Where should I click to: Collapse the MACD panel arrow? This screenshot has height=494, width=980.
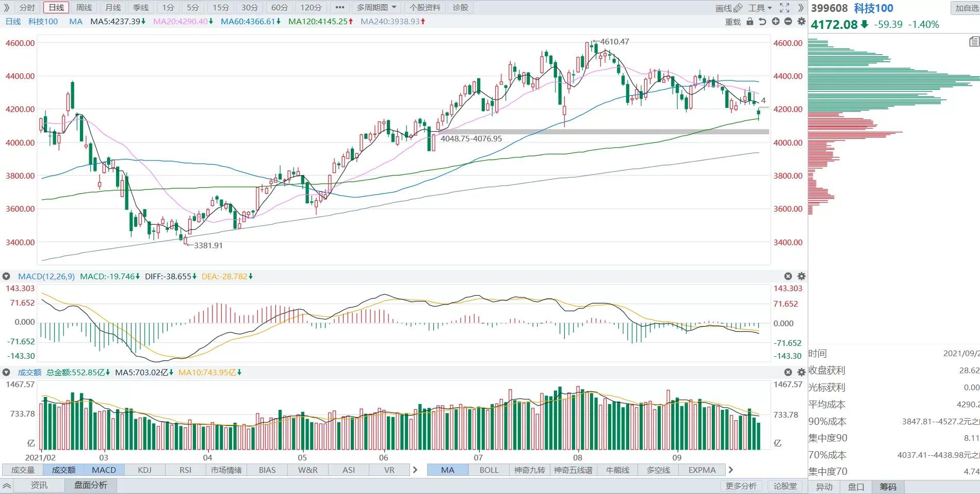[7, 277]
